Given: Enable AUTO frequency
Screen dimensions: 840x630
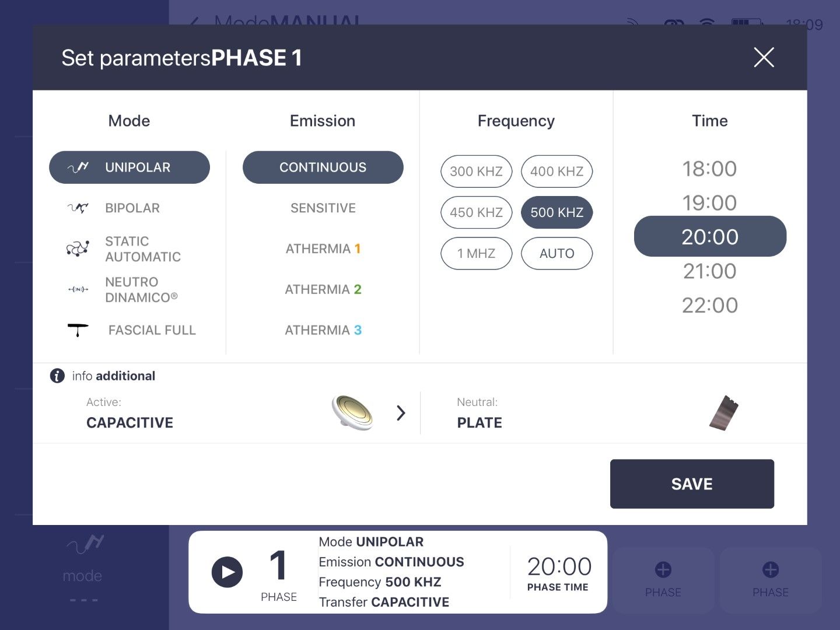Looking at the screenshot, I should (x=556, y=254).
